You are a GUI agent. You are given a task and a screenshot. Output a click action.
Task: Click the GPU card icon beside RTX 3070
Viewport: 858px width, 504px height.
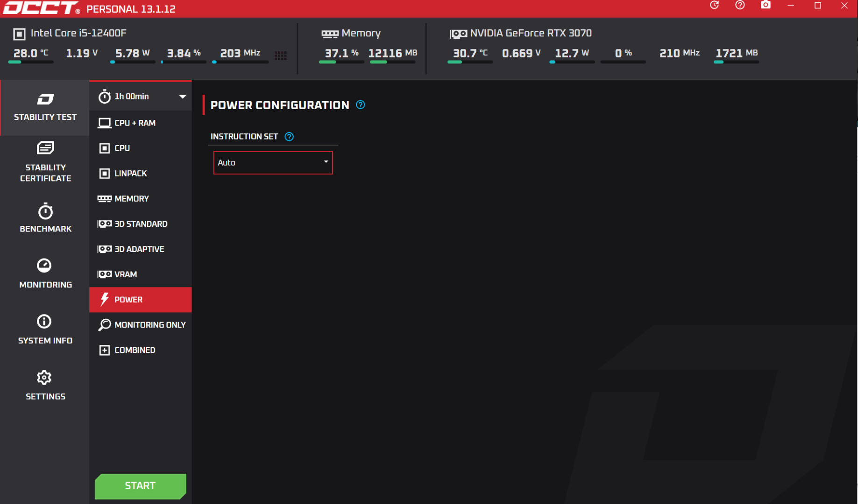458,34
